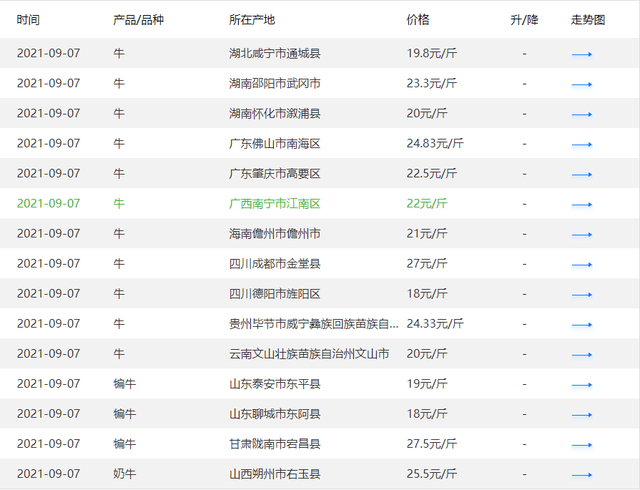Click the green 22元/斤 price
Image resolution: width=640 pixels, height=490 pixels.
(x=427, y=204)
